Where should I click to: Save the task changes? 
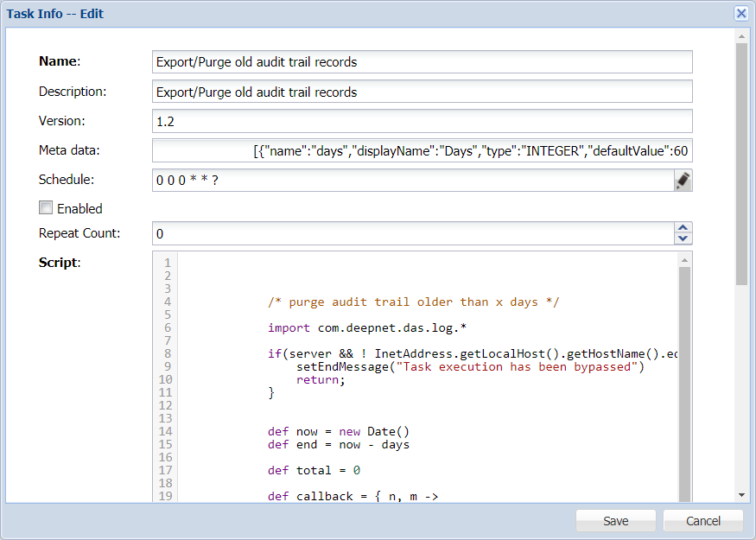pos(616,521)
